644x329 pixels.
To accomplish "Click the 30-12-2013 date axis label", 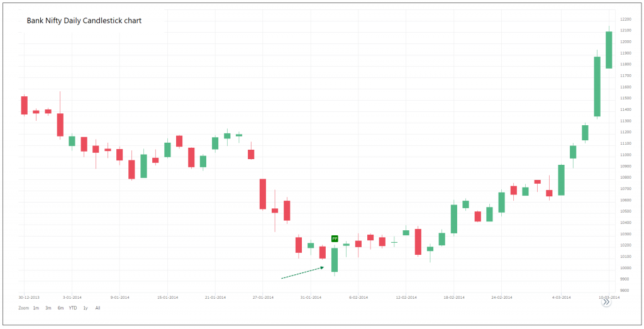I will pyautogui.click(x=29, y=297).
